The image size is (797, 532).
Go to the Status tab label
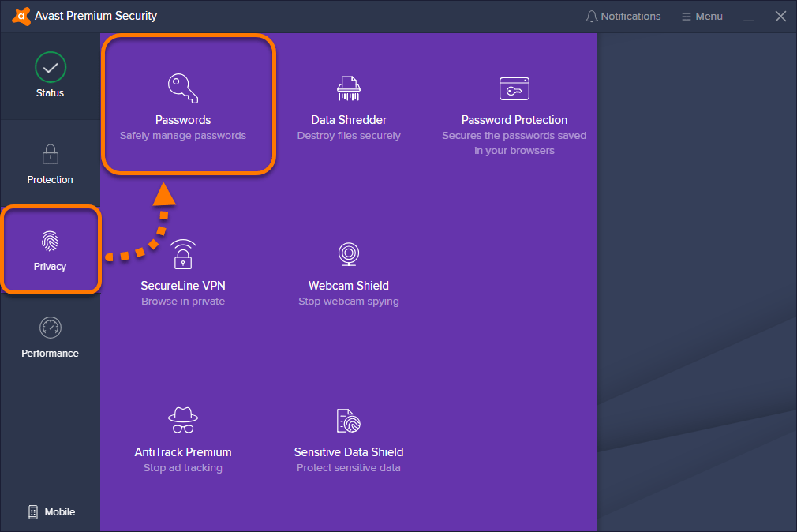[x=50, y=93]
